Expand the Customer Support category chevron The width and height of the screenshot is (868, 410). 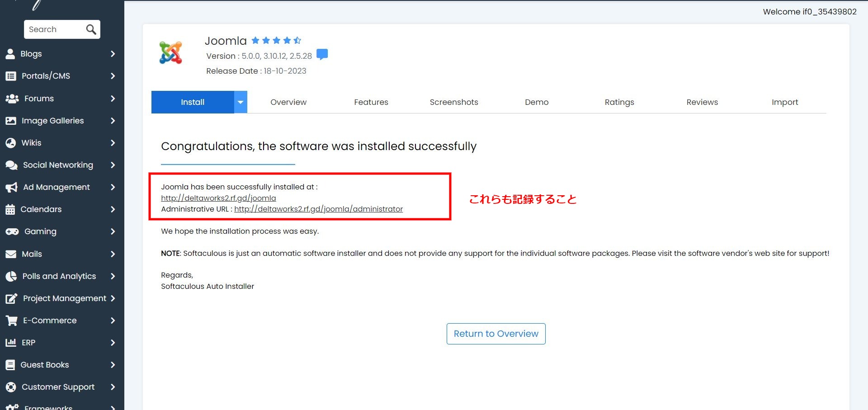[113, 387]
